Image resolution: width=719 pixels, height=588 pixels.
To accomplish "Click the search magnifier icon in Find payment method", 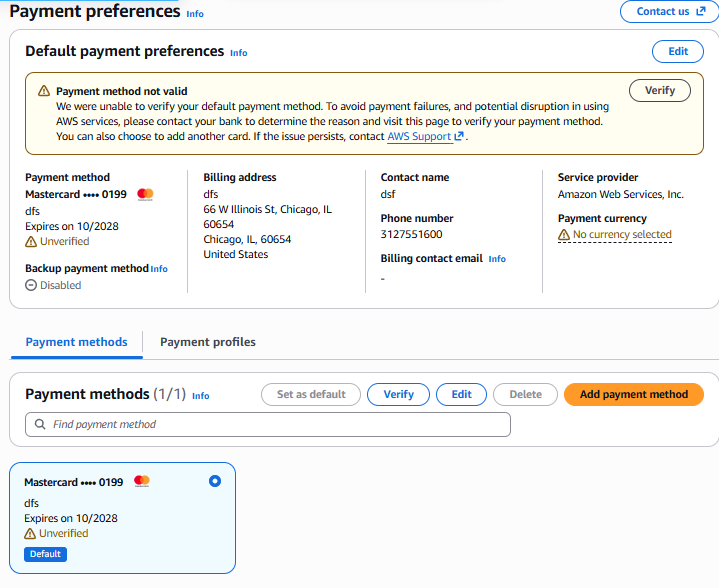I will [x=40, y=424].
